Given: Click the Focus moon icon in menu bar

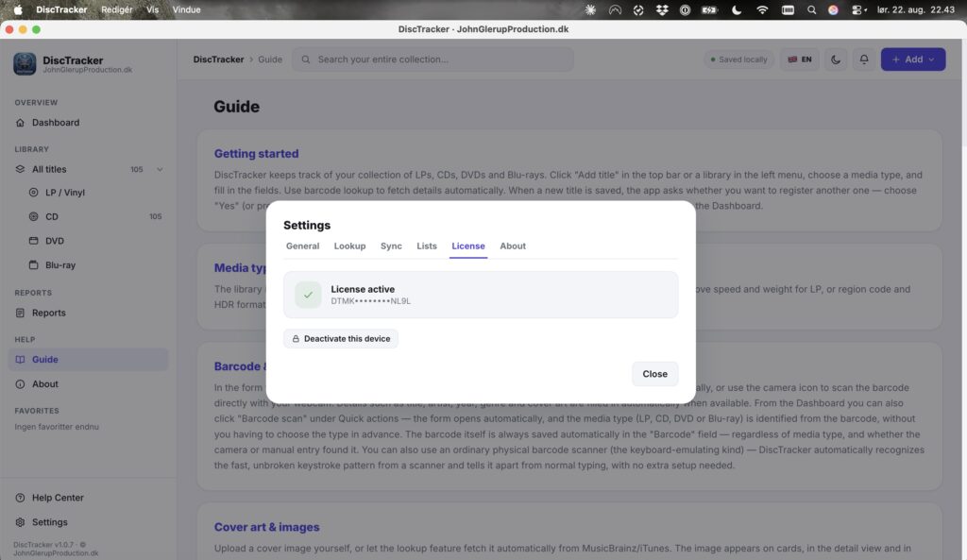Looking at the screenshot, I should point(737,9).
